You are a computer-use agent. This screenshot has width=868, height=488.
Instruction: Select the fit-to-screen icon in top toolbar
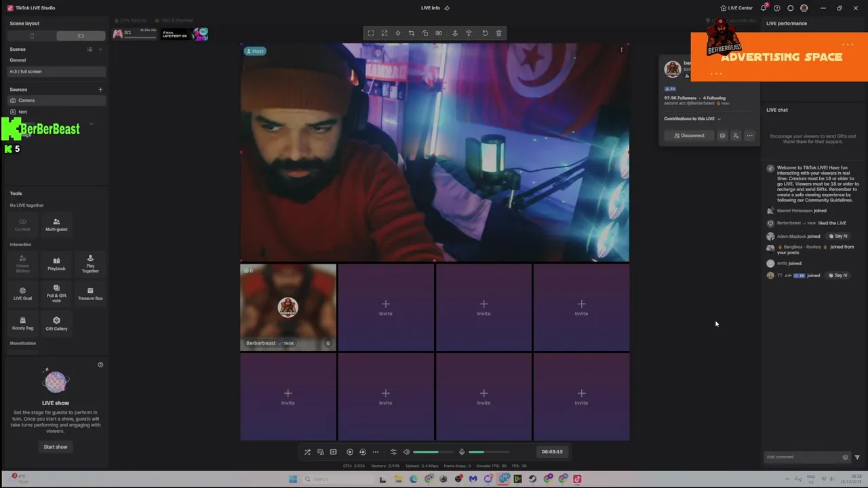pyautogui.click(x=371, y=33)
